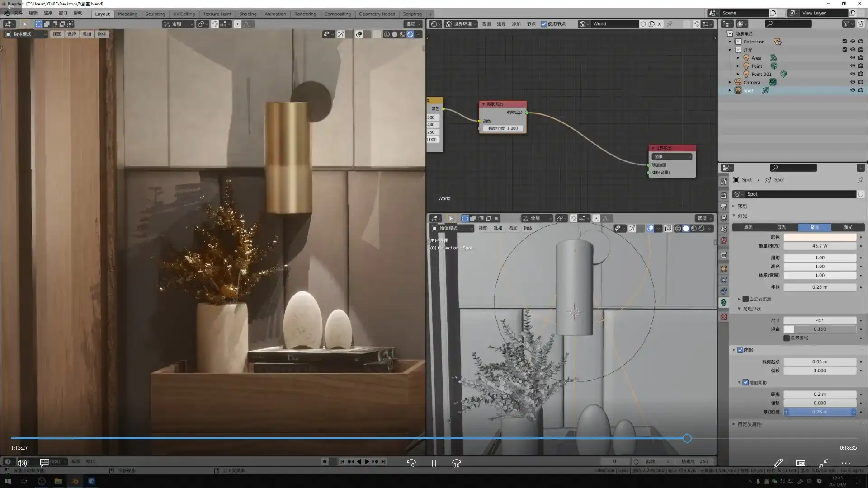Click the 能量 power field 43.7 W
Viewport: 868px width, 488px height.
(820, 246)
